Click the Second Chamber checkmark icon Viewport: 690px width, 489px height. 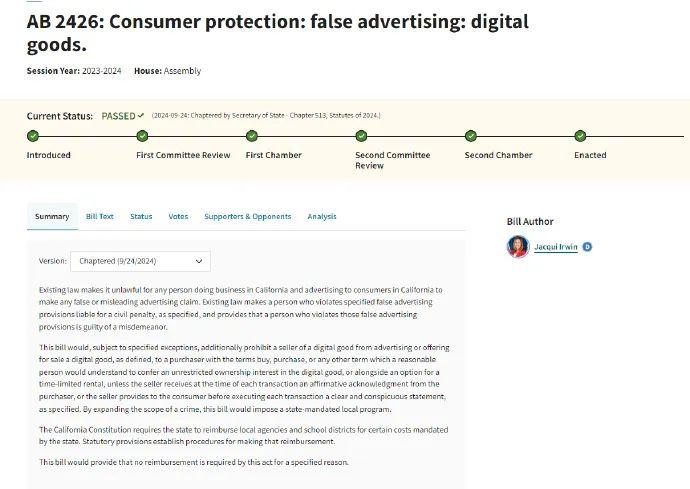(x=470, y=136)
